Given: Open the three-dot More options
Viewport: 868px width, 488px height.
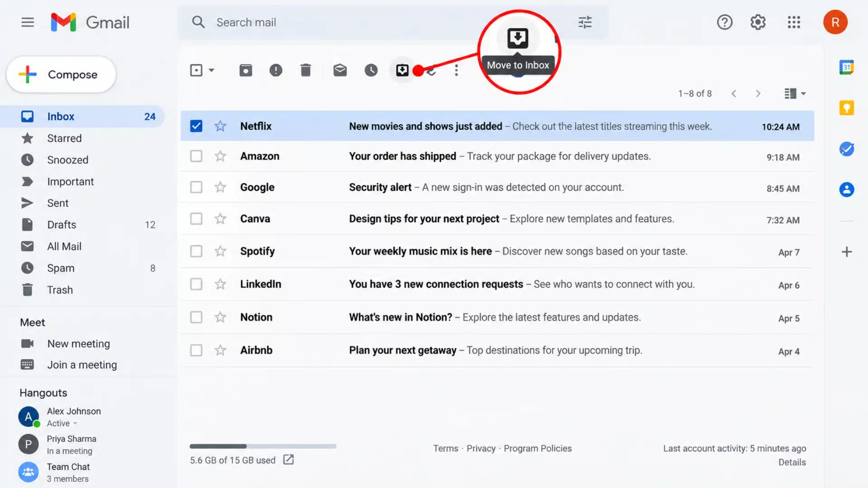Looking at the screenshot, I should 456,70.
